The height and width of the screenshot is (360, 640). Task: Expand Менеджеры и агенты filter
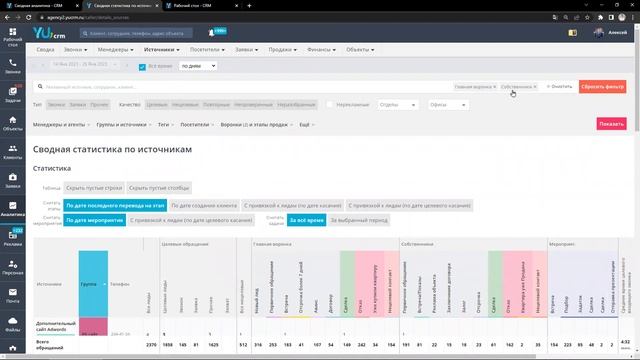(x=61, y=124)
